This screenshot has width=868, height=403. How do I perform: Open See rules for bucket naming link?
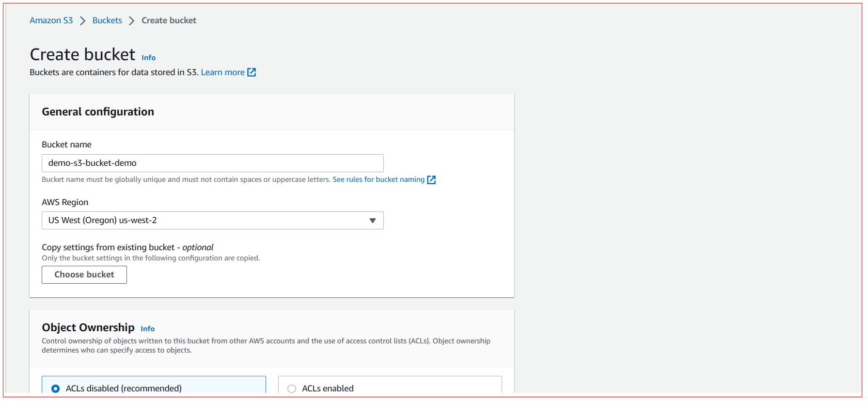click(379, 179)
